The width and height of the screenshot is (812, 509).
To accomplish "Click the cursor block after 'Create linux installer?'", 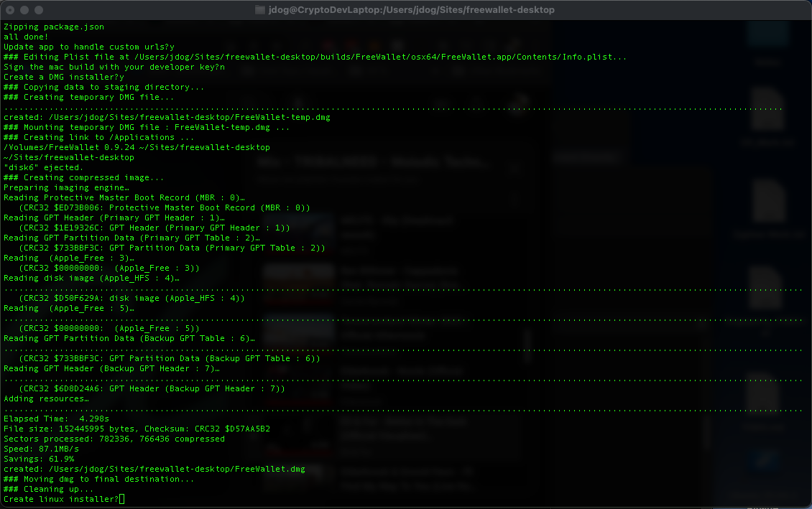I will [x=121, y=499].
